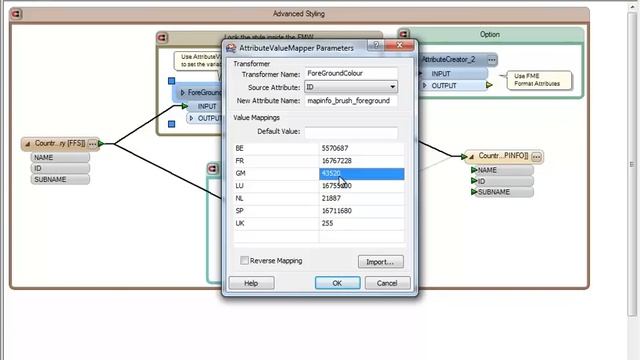This screenshot has height=360, width=640.
Task: Click the New Attribute Name field
Action: [x=351, y=101]
